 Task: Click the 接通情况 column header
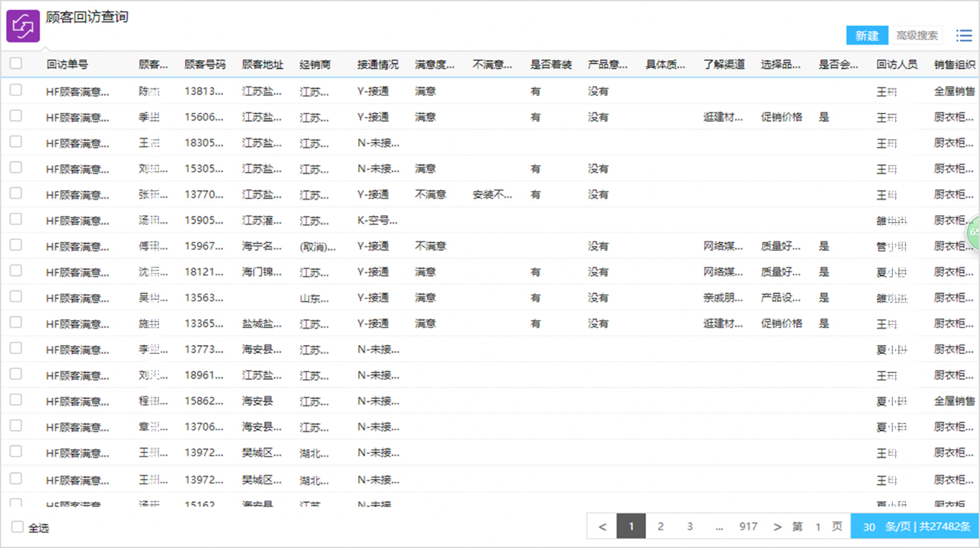pos(378,64)
